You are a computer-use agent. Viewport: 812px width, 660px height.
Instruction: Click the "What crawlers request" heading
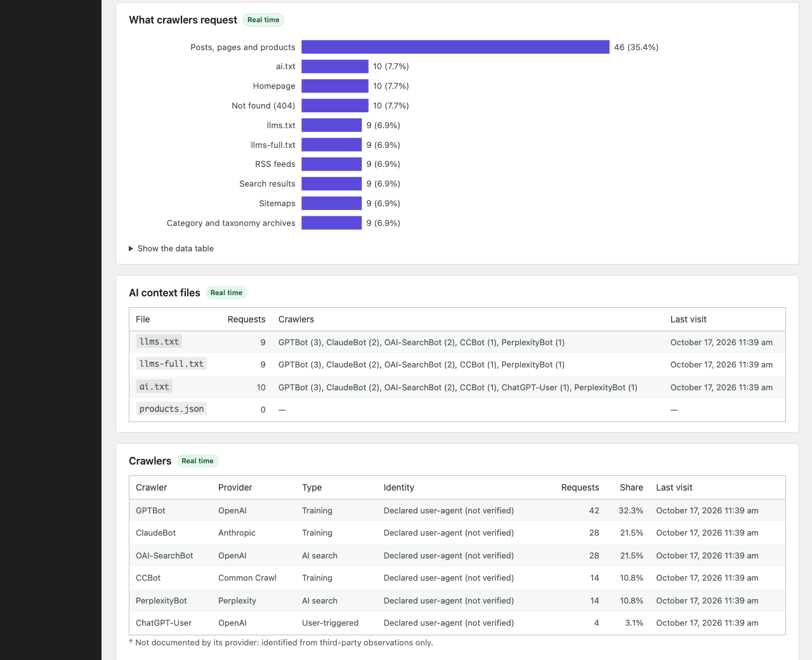pyautogui.click(x=183, y=20)
